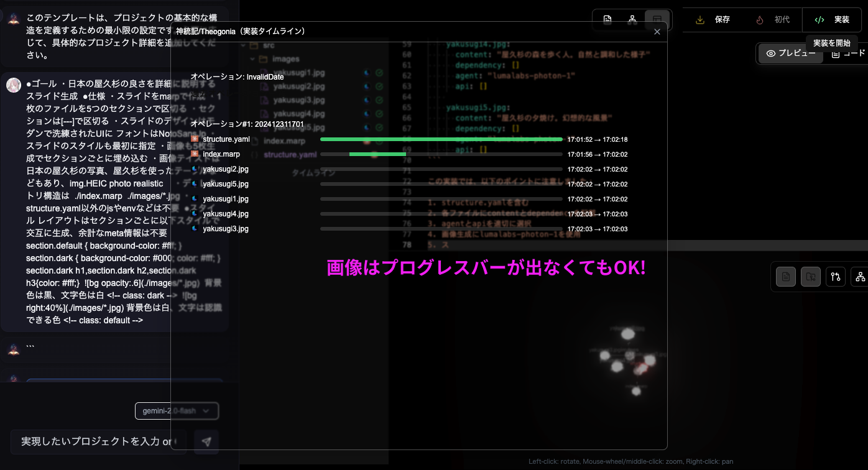Select the yakusugi4.jpg label in the timeline

click(226, 214)
